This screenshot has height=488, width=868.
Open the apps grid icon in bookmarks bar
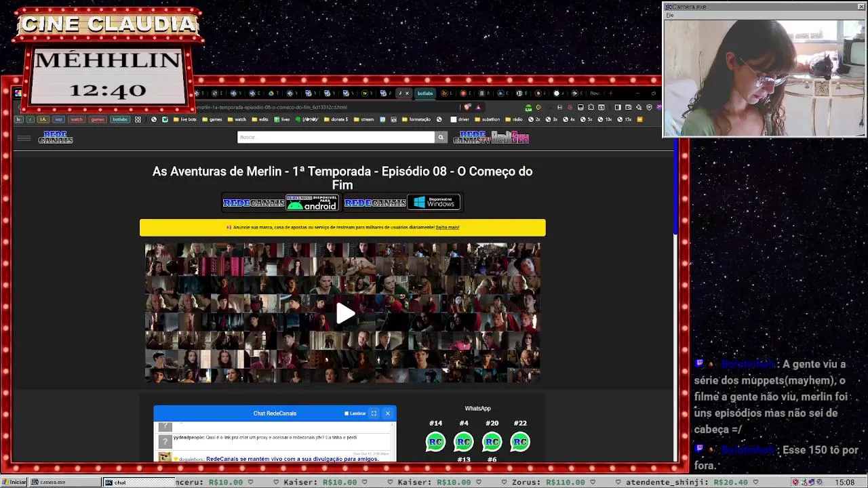[138, 119]
